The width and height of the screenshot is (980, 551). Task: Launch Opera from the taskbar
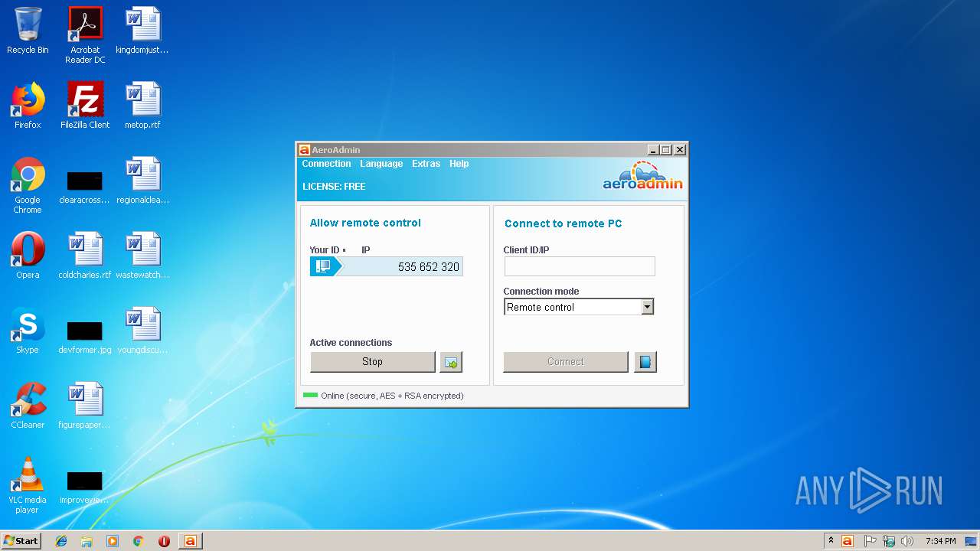(164, 541)
